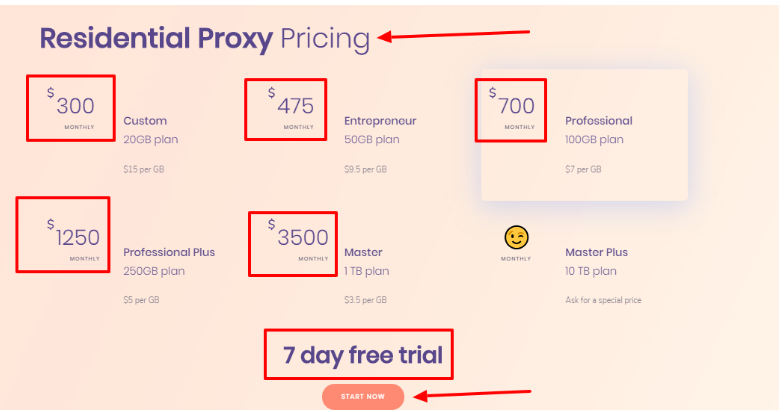Click the 50GB plan label

371,139
